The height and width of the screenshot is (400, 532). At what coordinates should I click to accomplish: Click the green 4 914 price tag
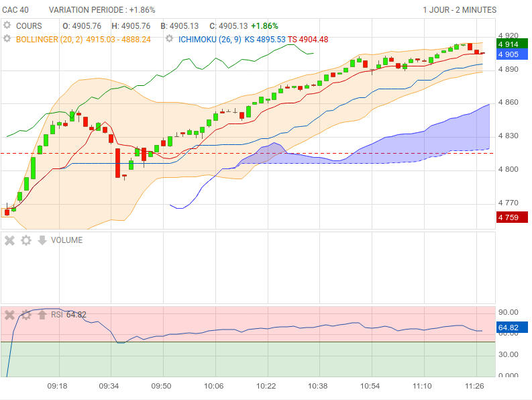pos(512,44)
